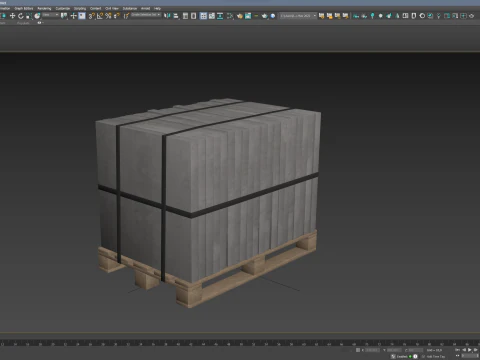Click the gear icon at toolbar end

pos(471,16)
